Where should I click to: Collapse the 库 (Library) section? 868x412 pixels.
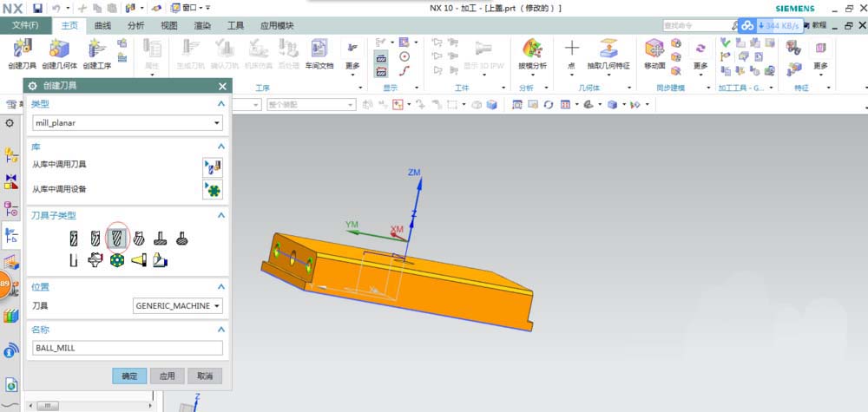coord(220,147)
